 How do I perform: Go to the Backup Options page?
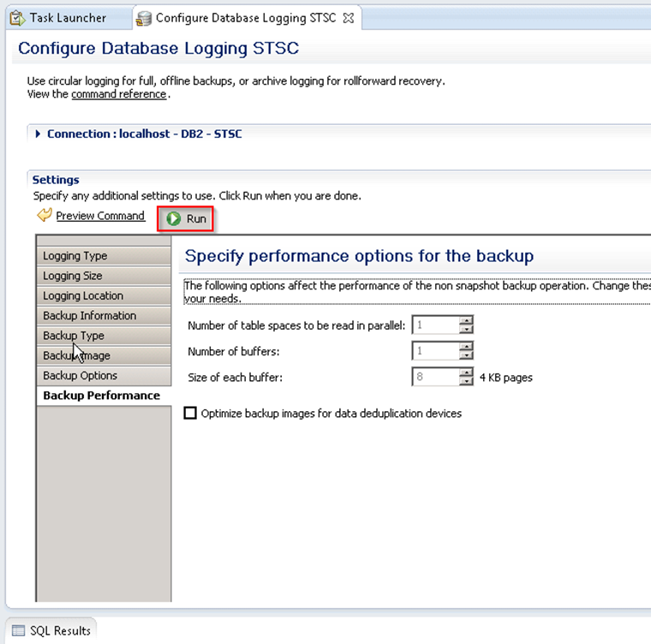pyautogui.click(x=81, y=375)
